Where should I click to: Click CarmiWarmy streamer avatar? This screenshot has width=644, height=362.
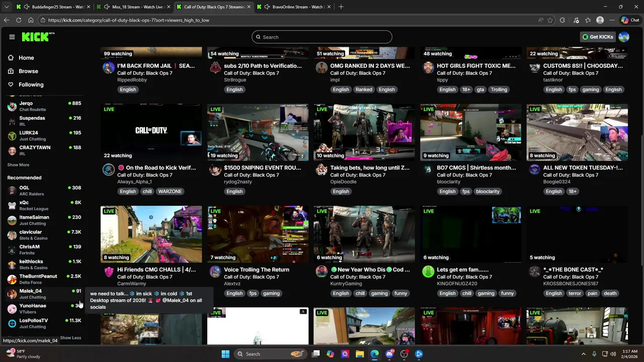(108, 272)
